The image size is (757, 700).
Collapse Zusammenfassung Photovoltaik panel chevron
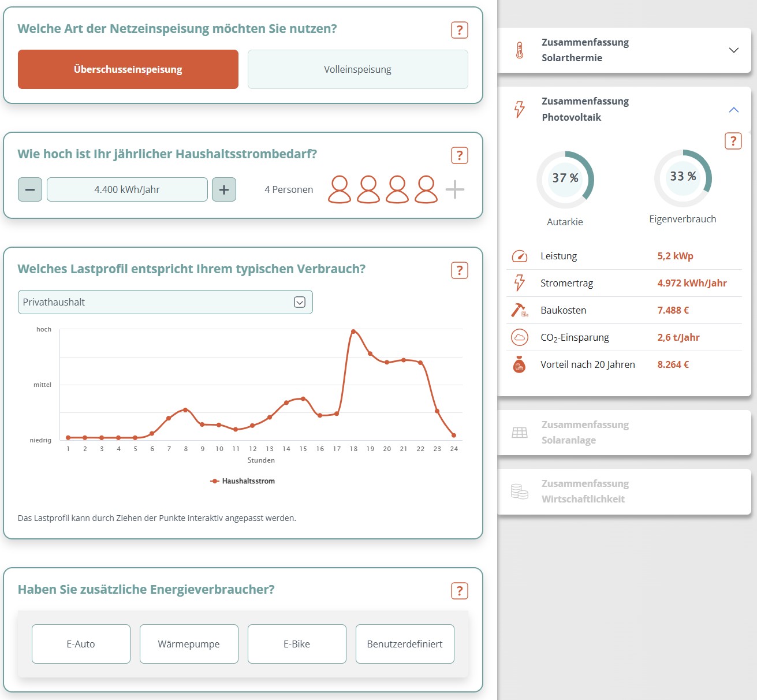pyautogui.click(x=734, y=110)
